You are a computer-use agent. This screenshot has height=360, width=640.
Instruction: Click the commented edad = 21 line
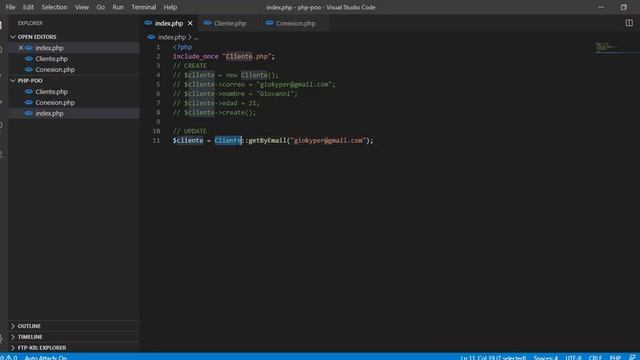pos(216,103)
